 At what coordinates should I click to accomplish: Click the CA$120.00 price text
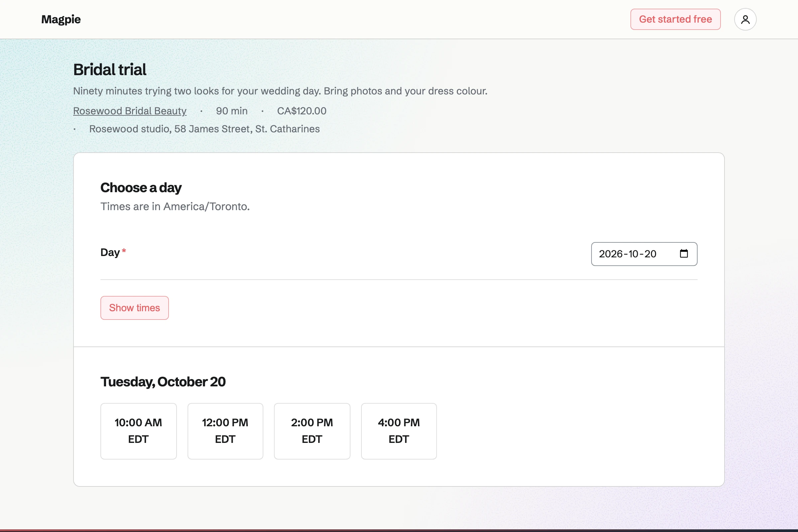click(x=302, y=111)
